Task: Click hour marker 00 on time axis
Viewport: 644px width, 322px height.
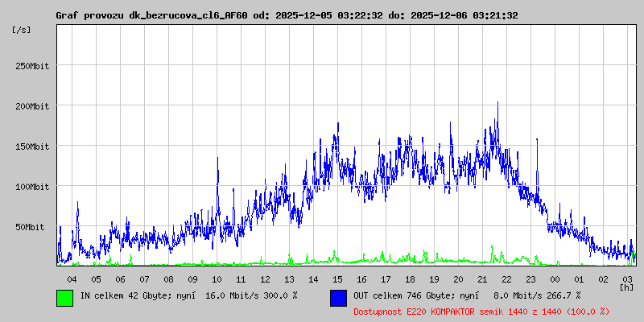Action: (555, 279)
